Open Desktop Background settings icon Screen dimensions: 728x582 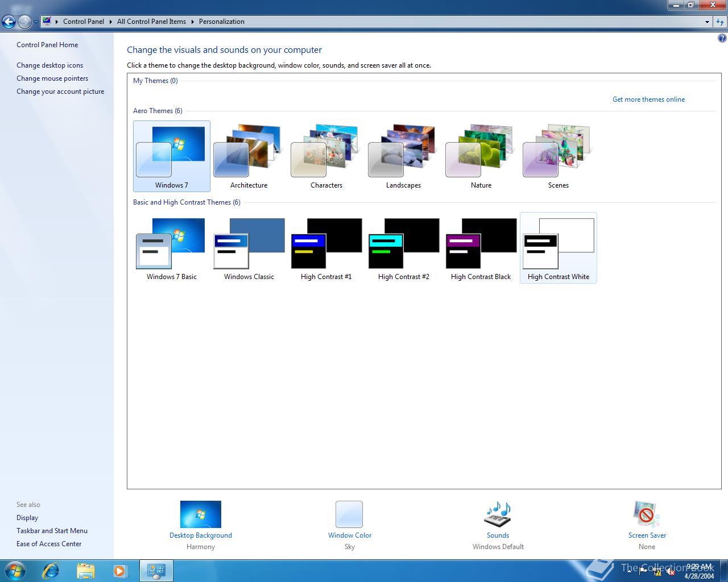pos(201,514)
